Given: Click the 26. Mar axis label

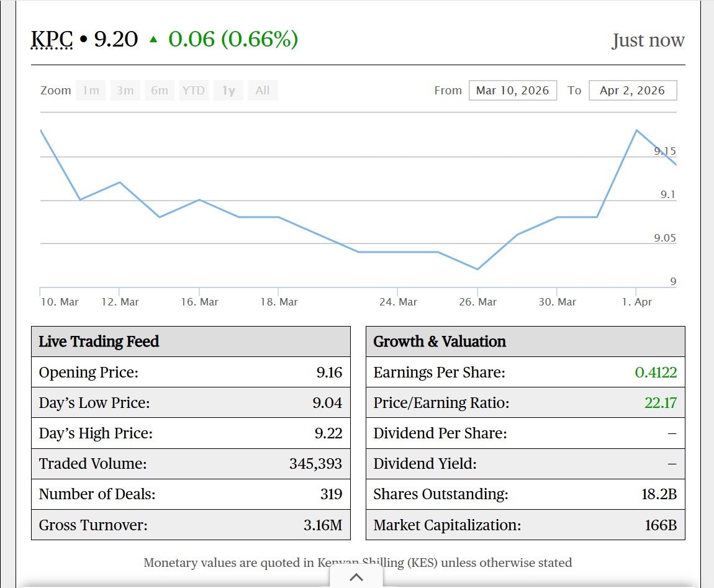Looking at the screenshot, I should click(x=477, y=302).
